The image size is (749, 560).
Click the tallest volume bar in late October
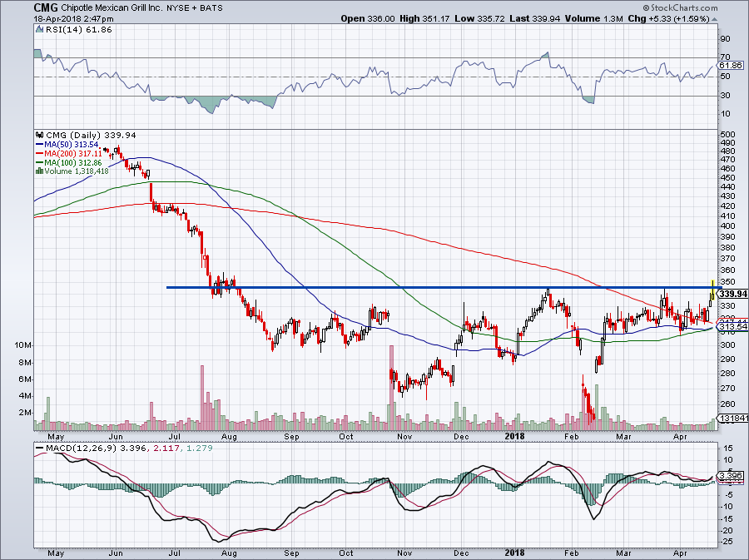[x=392, y=388]
